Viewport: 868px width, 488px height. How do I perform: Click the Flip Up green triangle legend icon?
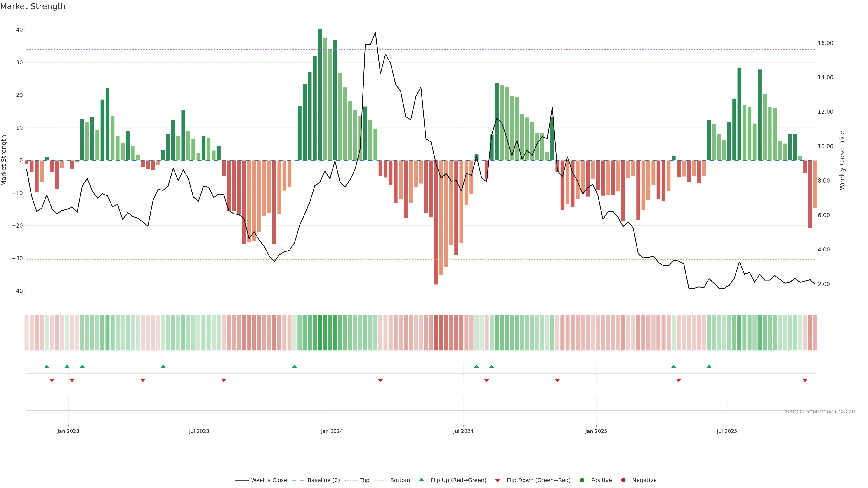[421, 480]
